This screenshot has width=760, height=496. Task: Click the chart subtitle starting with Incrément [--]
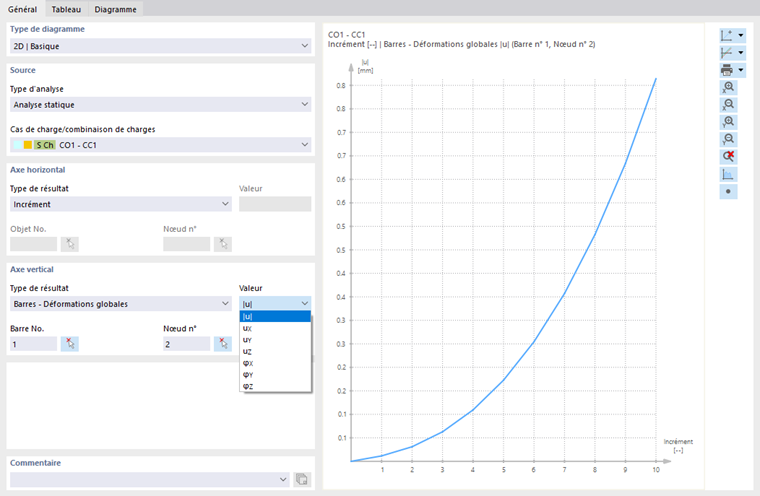[461, 44]
